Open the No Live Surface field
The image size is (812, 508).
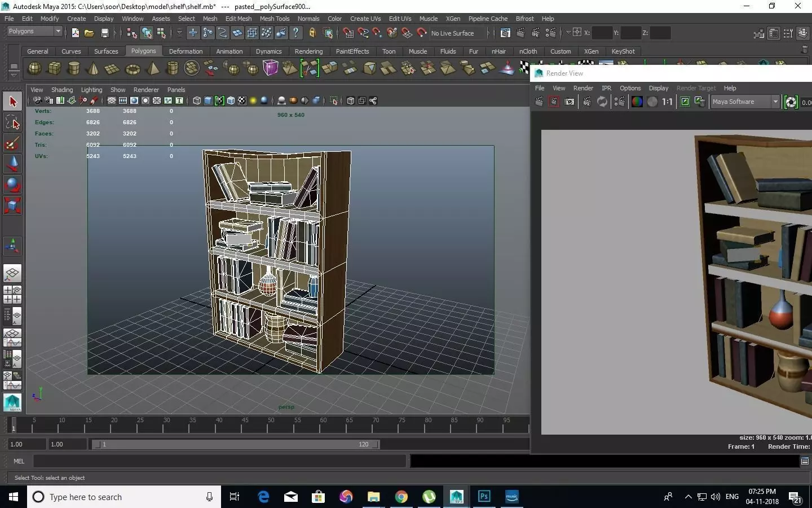tap(457, 33)
